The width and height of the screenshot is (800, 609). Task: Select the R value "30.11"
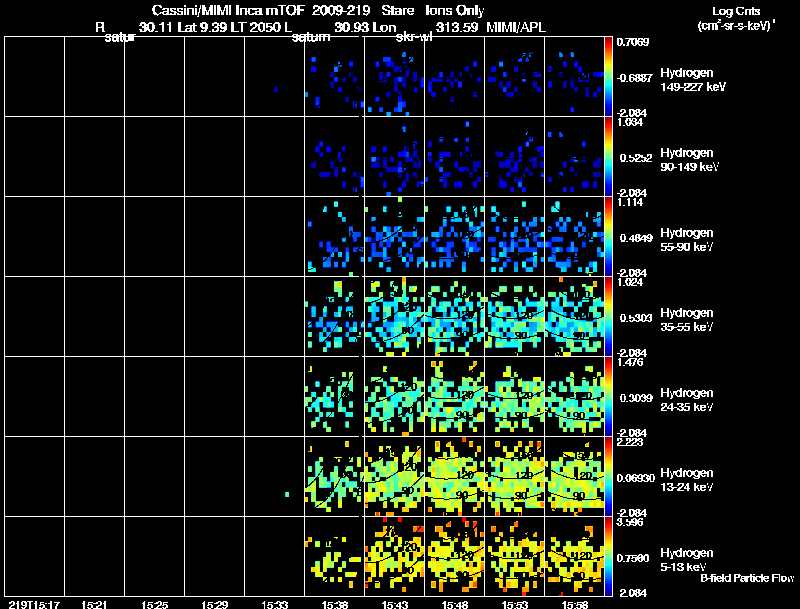(156, 27)
